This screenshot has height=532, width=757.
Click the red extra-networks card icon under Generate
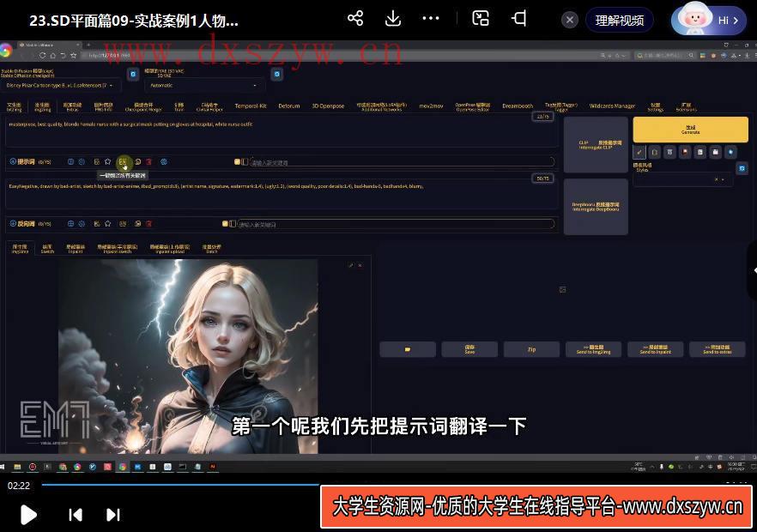[685, 152]
